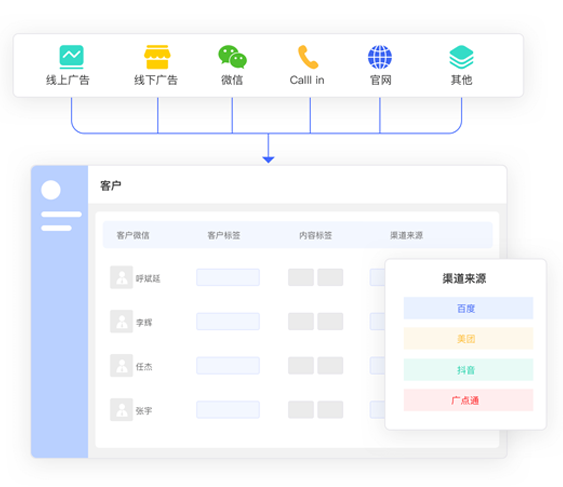Viewport: 563px width, 487px height.
Task: Choose 百度 in the 渠道来源 popup
Action: click(468, 308)
